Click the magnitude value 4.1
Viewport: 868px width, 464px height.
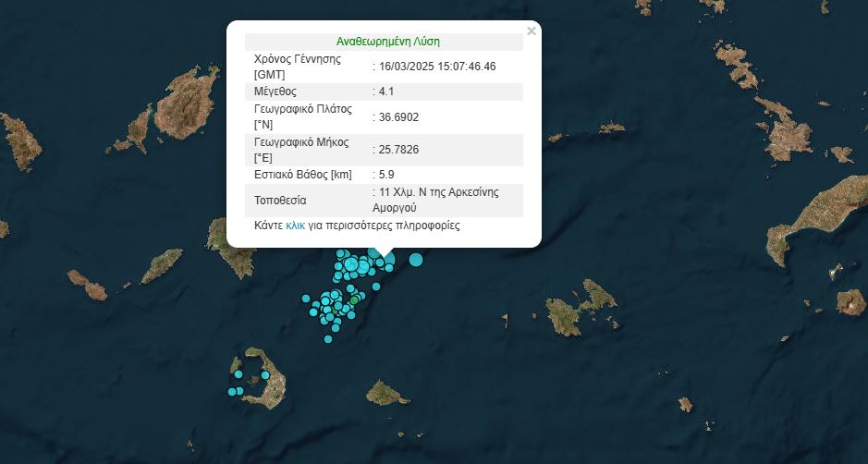point(386,92)
